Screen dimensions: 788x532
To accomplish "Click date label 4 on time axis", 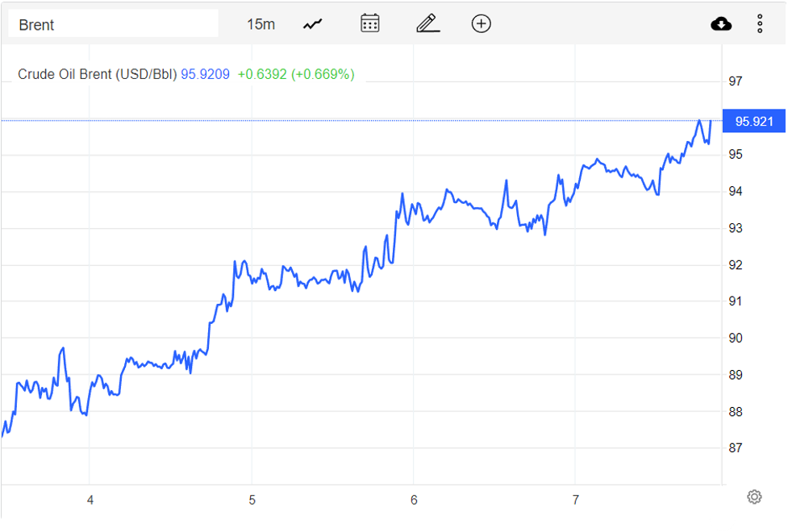I will tap(90, 501).
